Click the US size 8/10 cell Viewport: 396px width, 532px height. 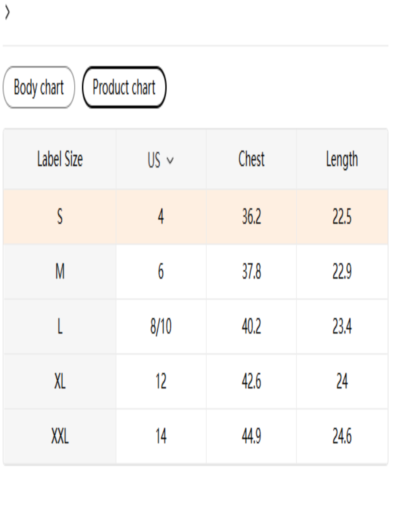(160, 327)
